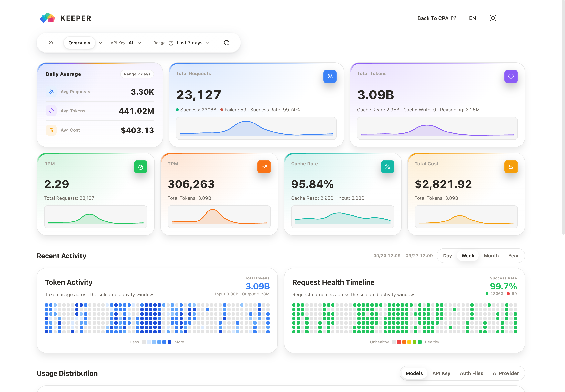Click the Range 7 days badge
The height and width of the screenshot is (392, 565).
click(x=137, y=74)
